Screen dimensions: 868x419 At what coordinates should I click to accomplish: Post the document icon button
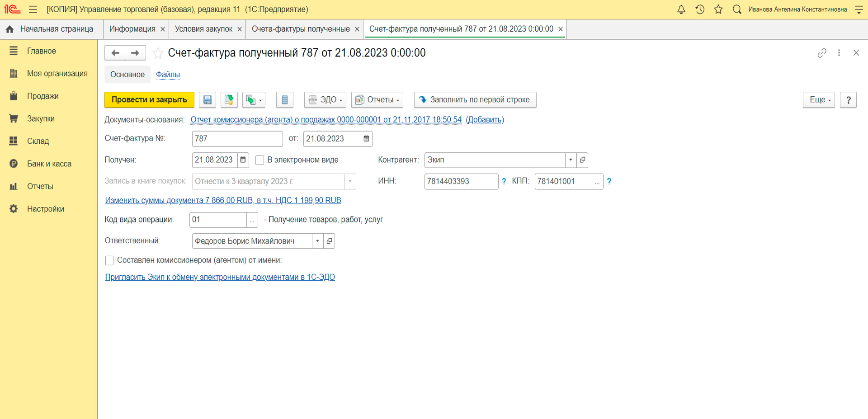(229, 100)
